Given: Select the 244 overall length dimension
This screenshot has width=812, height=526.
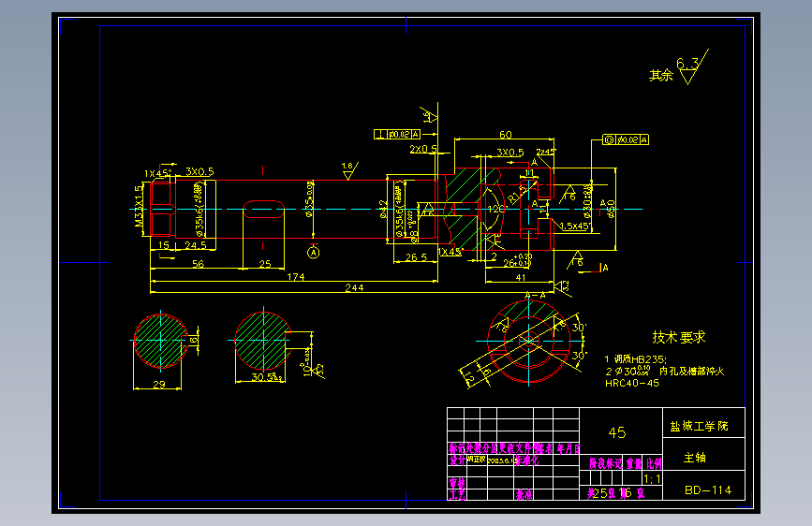Looking at the screenshot, I should (x=354, y=287).
